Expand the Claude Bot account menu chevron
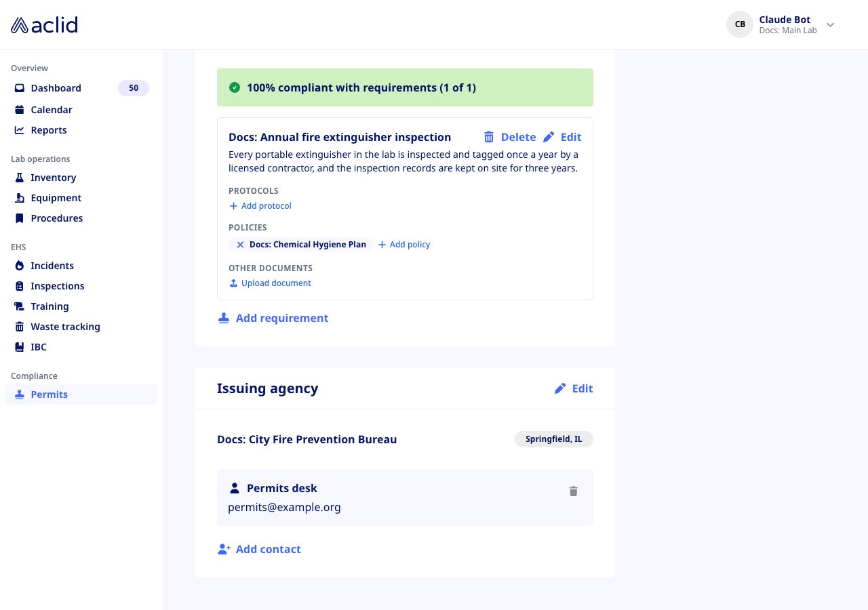Viewport: 868px width, 610px height. click(x=830, y=25)
